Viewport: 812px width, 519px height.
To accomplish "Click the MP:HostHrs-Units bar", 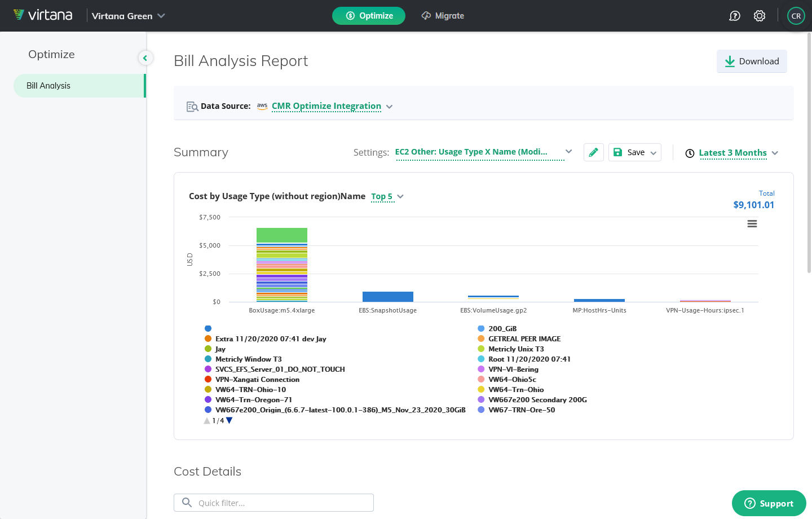I will pyautogui.click(x=599, y=300).
